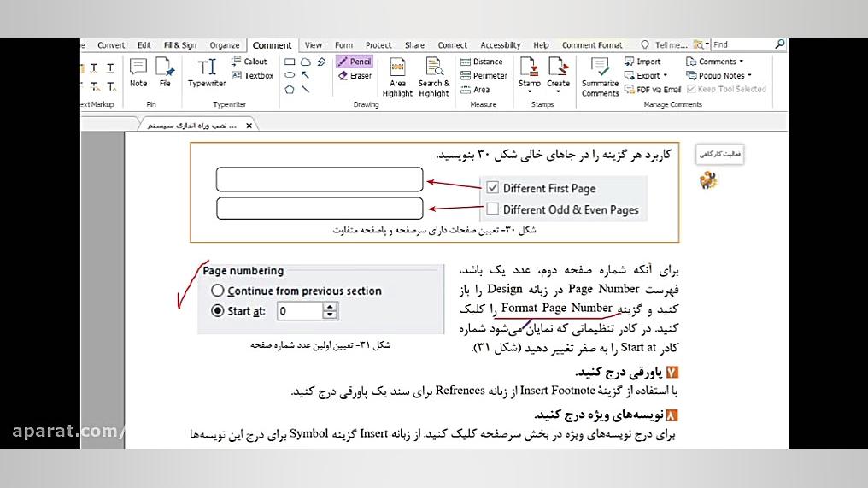Select the Arrow drawing tool

pyautogui.click(x=306, y=75)
